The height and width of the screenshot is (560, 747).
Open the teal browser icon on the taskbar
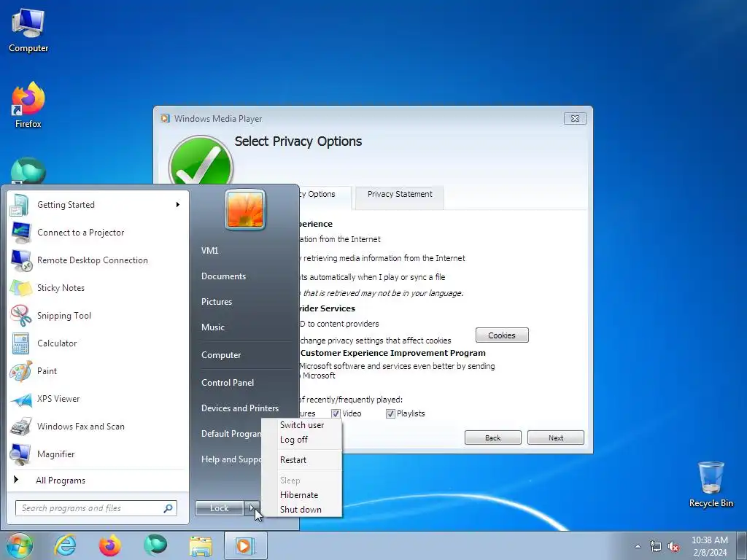click(155, 545)
